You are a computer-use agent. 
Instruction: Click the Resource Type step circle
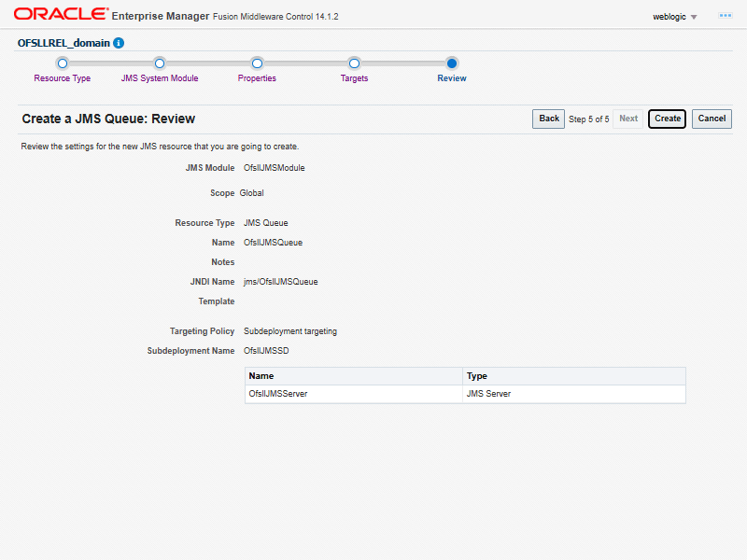pyautogui.click(x=63, y=63)
